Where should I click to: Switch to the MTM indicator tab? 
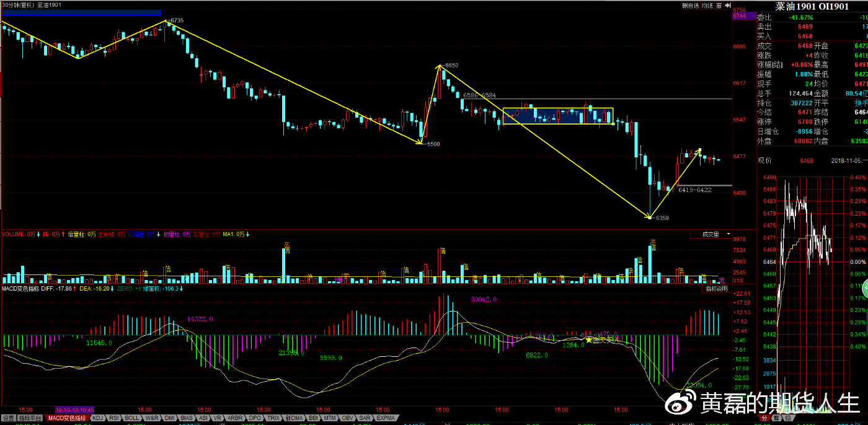tap(330, 418)
